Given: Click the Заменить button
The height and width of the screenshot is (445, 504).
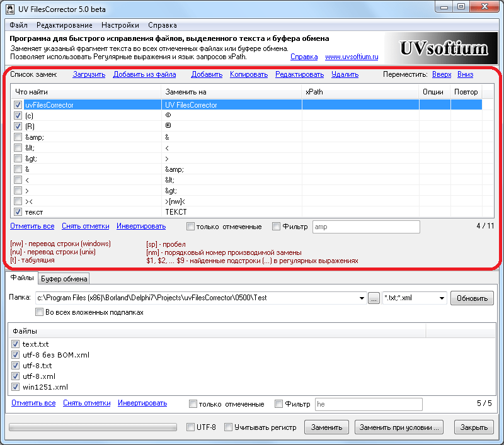Looking at the screenshot, I should click(326, 427).
